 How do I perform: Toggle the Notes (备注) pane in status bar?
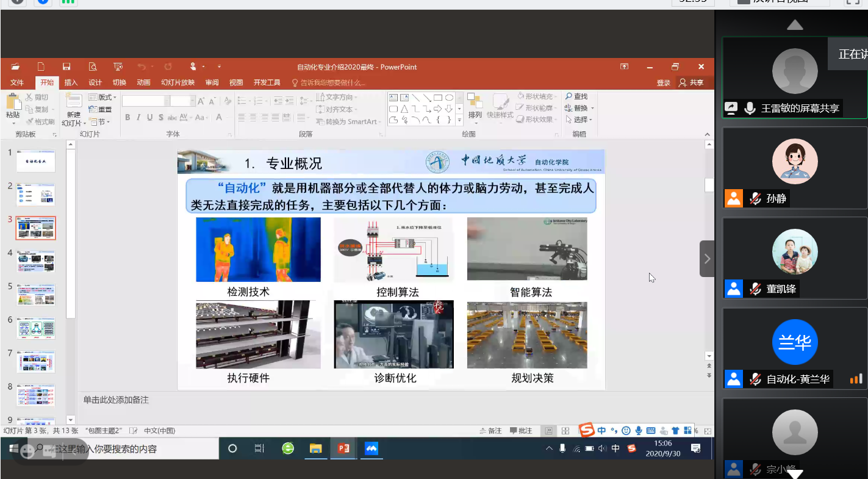tap(490, 431)
